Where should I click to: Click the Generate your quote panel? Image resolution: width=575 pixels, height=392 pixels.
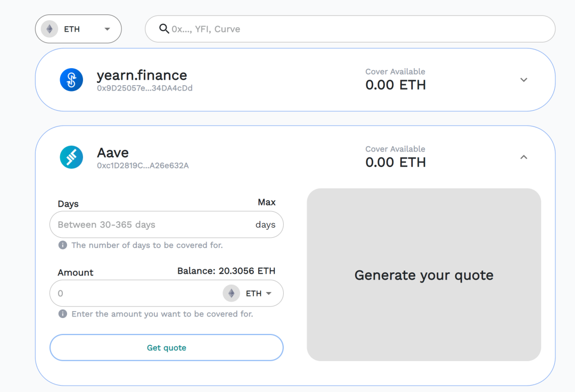424,275
